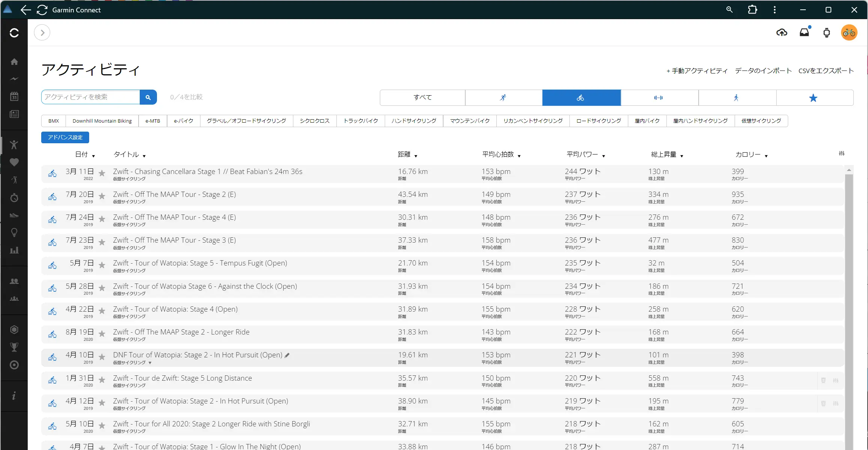868x450 pixels.
Task: Sort by total ascent column
Action: (x=667, y=154)
